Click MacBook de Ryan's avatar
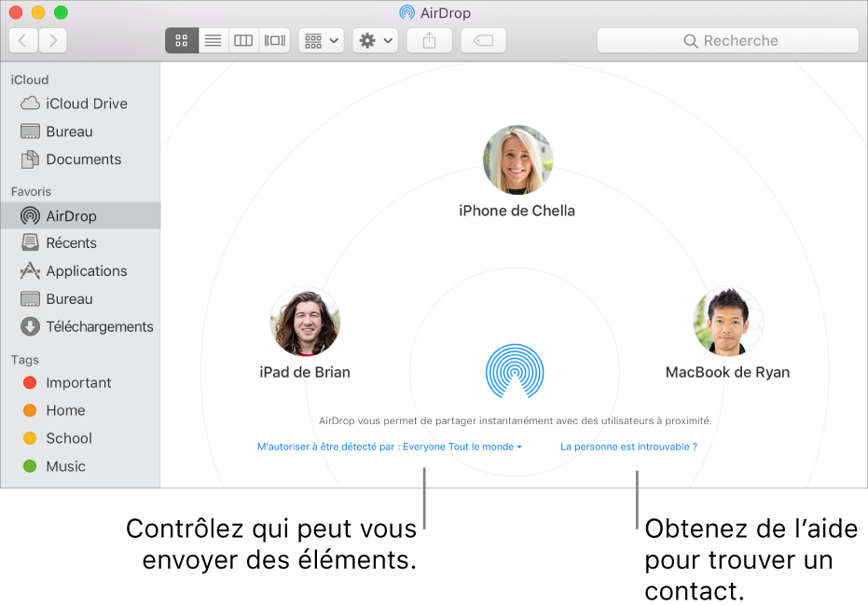This screenshot has width=868, height=605. coord(728,322)
